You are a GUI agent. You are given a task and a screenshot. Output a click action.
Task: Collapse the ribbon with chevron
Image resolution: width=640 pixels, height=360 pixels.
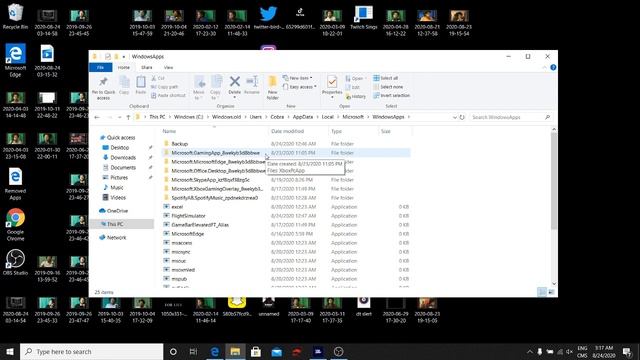click(544, 67)
